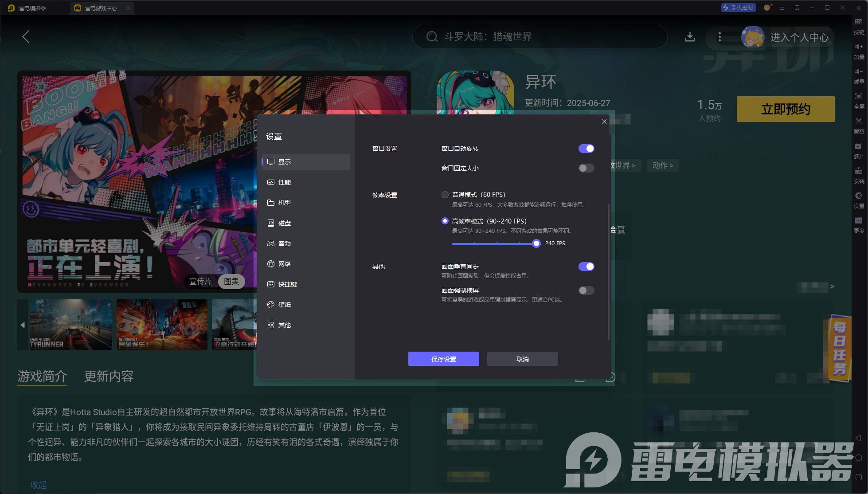Switch to the 音频 settings panel
Viewport: 868px width, 494px height.
(284, 243)
